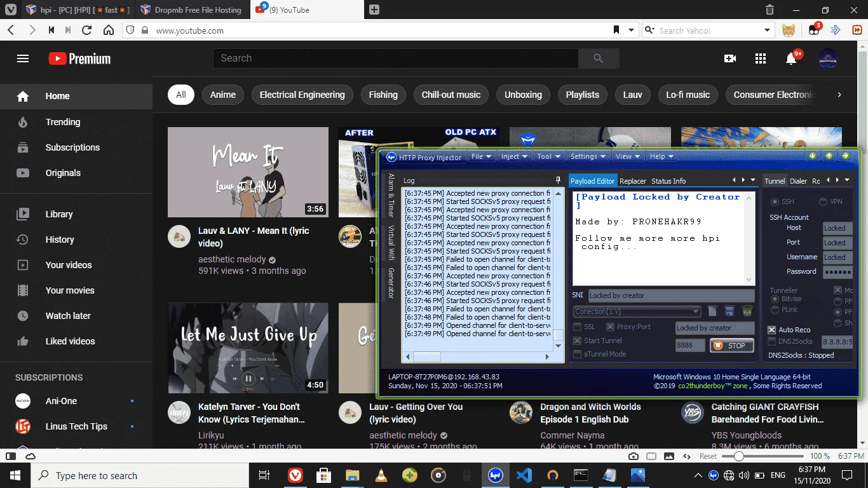Open the Tool menu dropdown
The image size is (868, 488).
coord(548,156)
